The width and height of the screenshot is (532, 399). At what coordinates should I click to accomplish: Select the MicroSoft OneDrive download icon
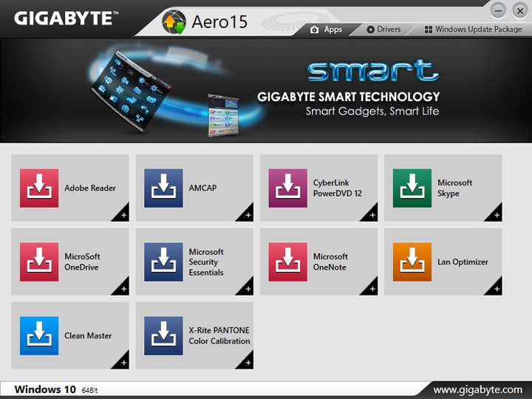pyautogui.click(x=38, y=262)
